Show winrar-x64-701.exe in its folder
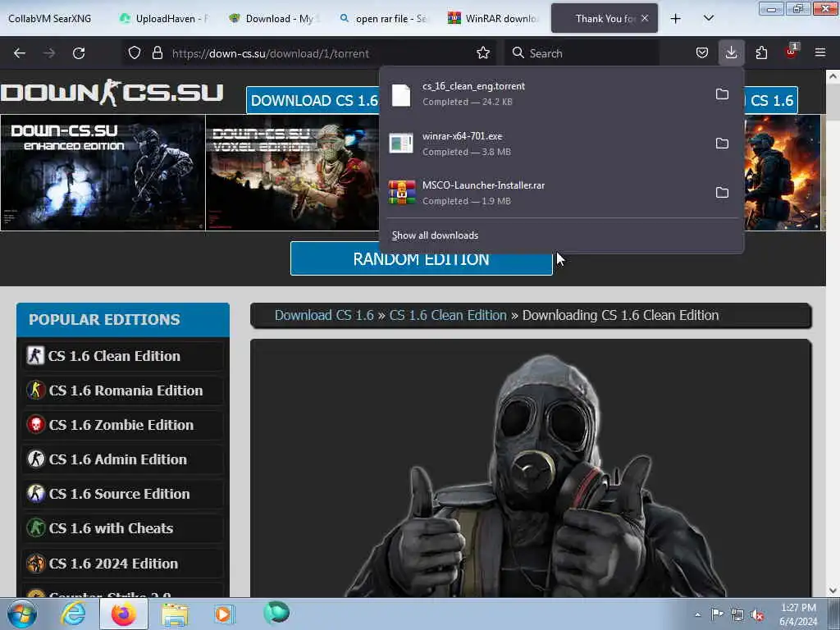 click(722, 144)
